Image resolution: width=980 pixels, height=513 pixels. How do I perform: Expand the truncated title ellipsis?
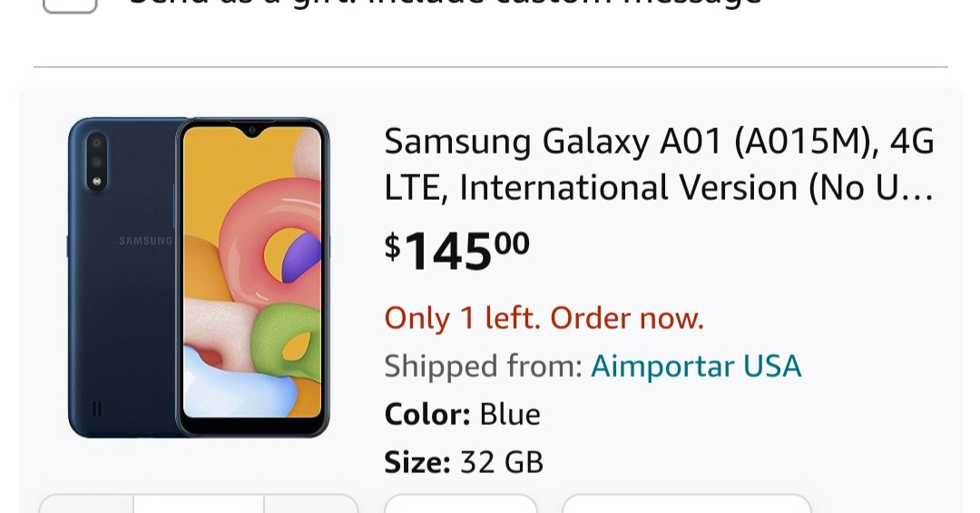[x=920, y=189]
